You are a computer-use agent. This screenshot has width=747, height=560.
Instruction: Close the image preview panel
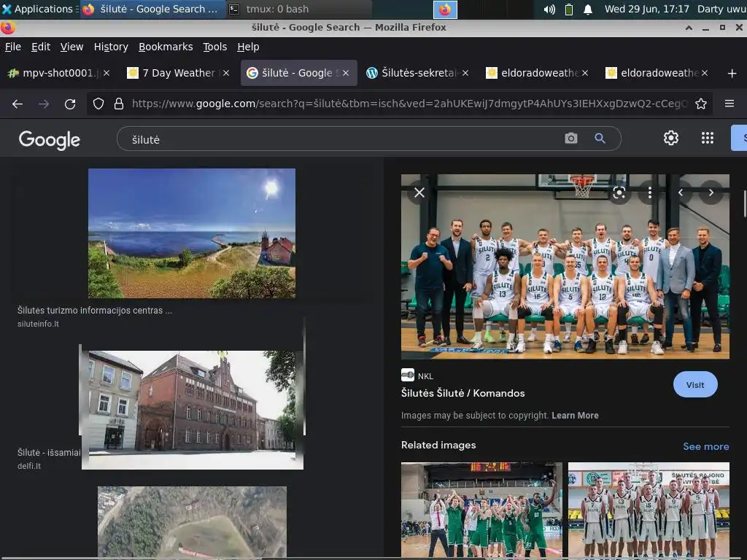pos(419,192)
